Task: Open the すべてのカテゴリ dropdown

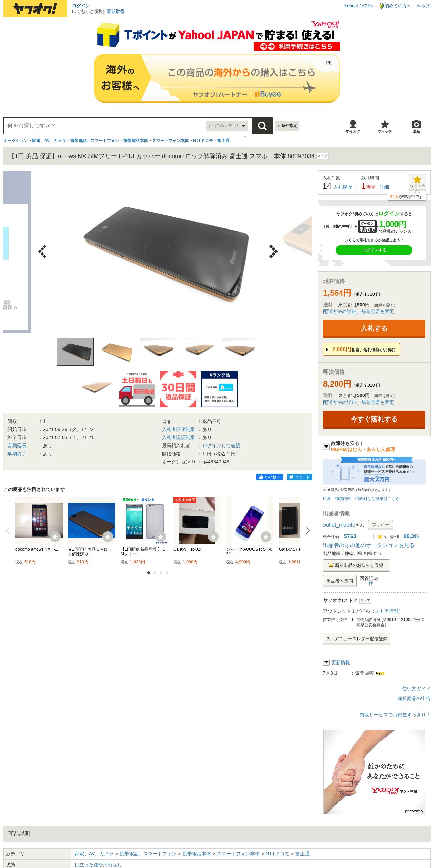Action: 227,126
